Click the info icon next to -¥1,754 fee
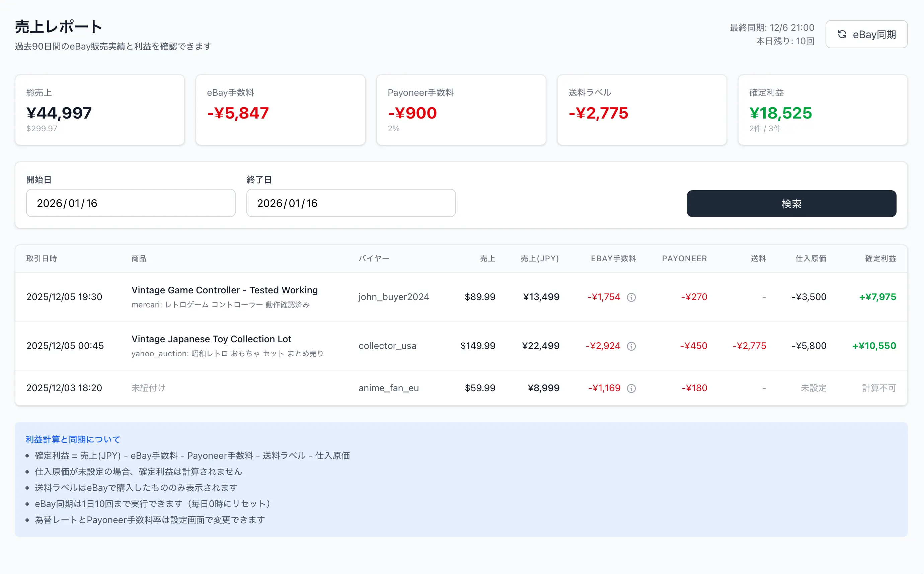 point(631,298)
